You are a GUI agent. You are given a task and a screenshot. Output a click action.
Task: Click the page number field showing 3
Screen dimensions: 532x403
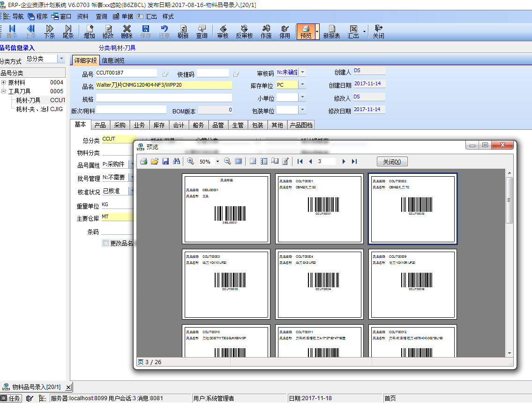tap(326, 162)
